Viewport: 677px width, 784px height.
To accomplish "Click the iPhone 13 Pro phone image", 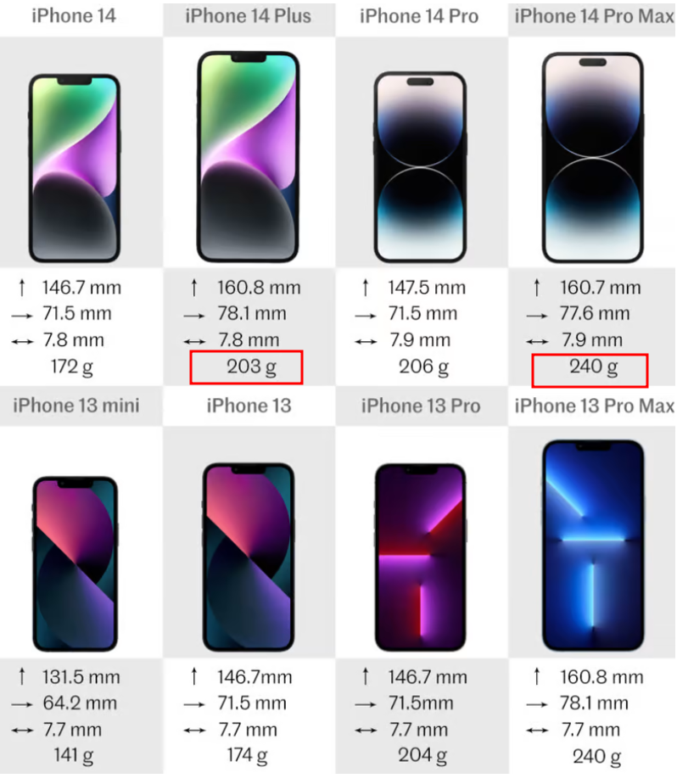I will click(421, 557).
